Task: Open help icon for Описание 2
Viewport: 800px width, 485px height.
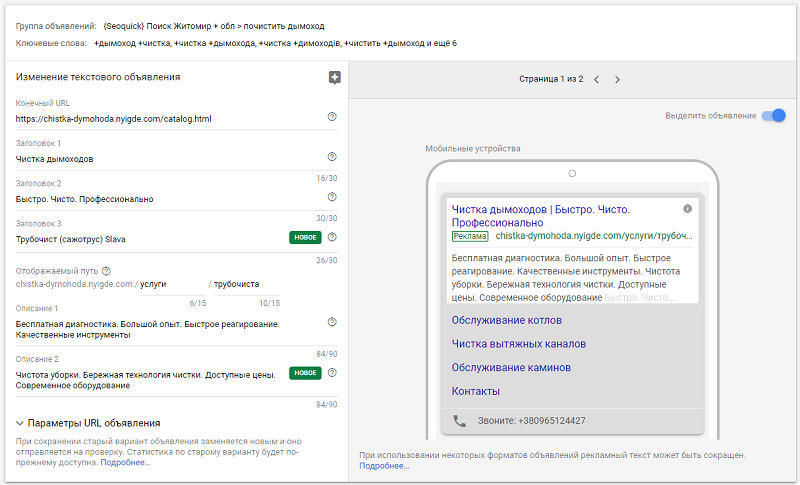Action: coord(332,373)
